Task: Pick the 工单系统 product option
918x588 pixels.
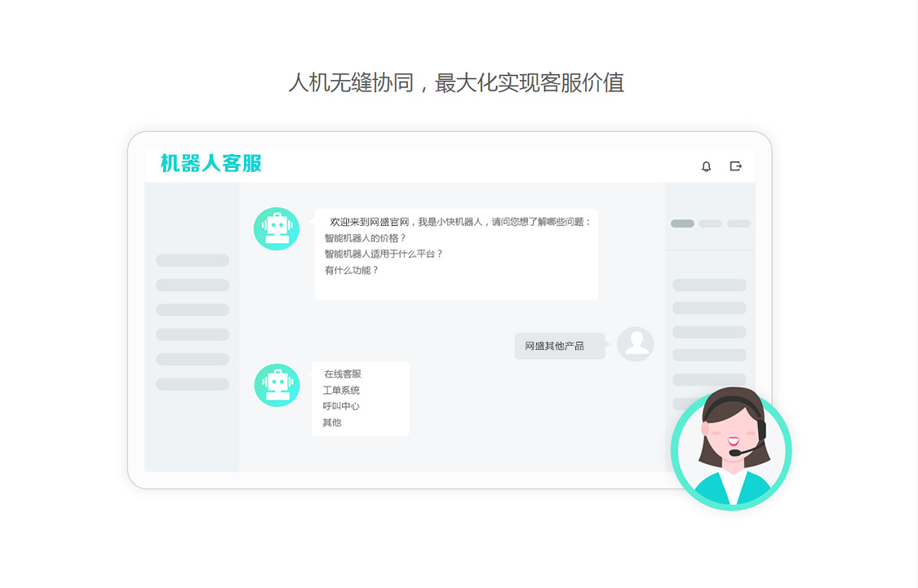Action: coord(341,391)
